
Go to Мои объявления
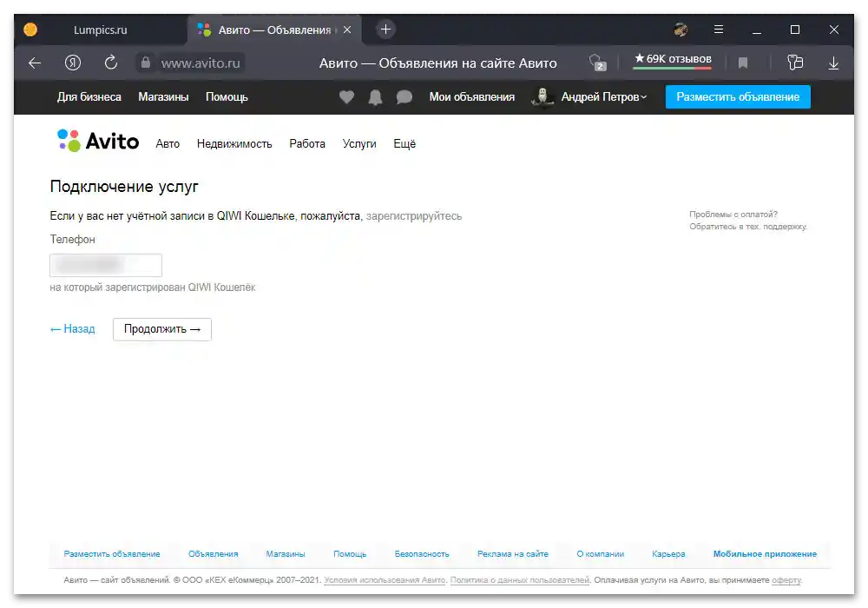tap(471, 97)
